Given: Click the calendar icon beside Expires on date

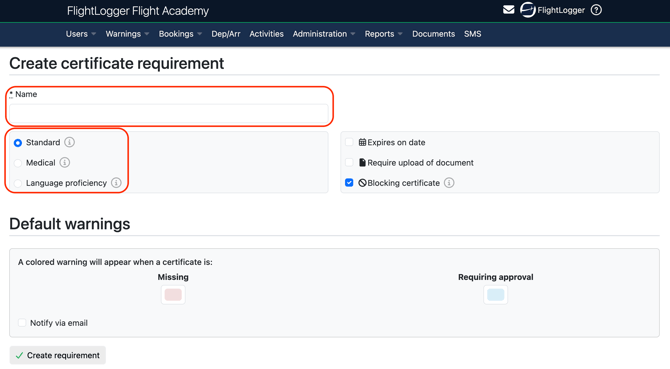Looking at the screenshot, I should (x=362, y=142).
